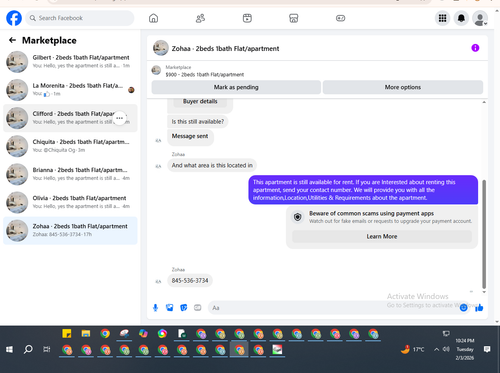Viewport: 500px width, 373px height.
Task: Open the Menu grid icon
Action: tap(442, 18)
